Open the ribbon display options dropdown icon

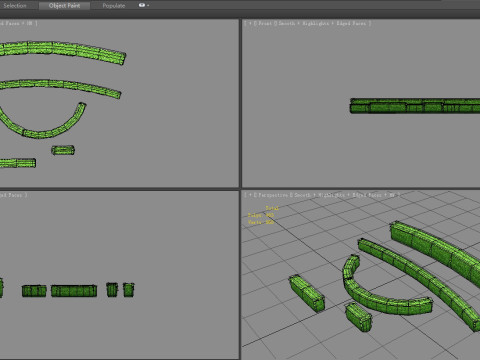[144, 5]
